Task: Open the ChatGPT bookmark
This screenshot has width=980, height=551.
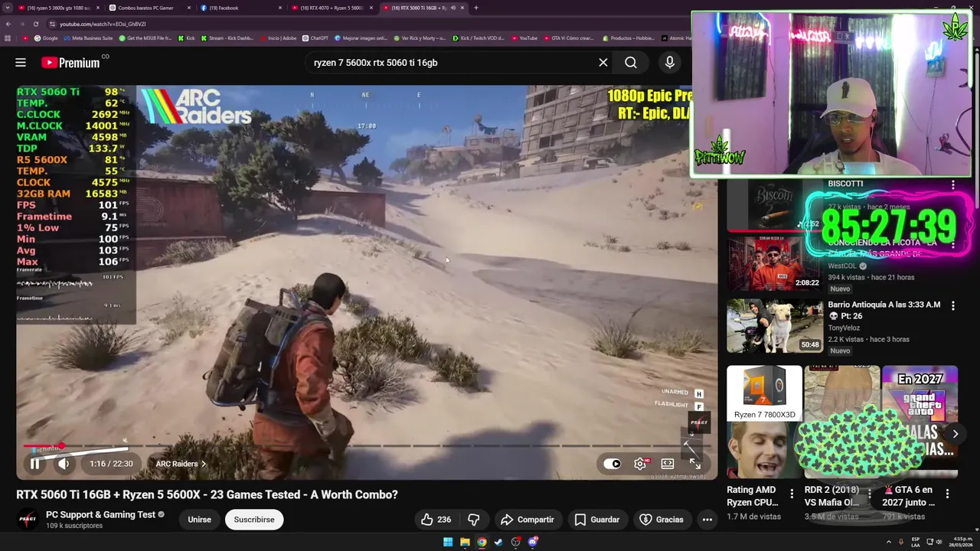Action: coord(315,37)
